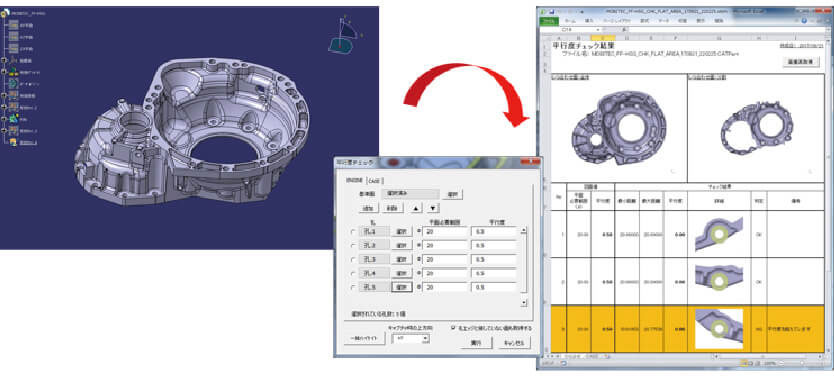Expand the bottom-most expandable tree node
834x382 pixels.
pos(4,130)
